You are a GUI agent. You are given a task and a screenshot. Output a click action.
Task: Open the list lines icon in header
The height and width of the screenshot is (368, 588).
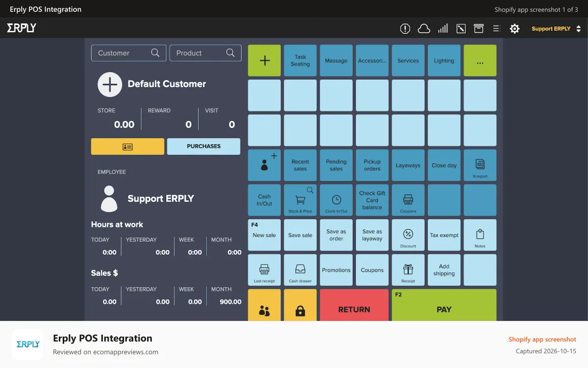[x=496, y=28]
